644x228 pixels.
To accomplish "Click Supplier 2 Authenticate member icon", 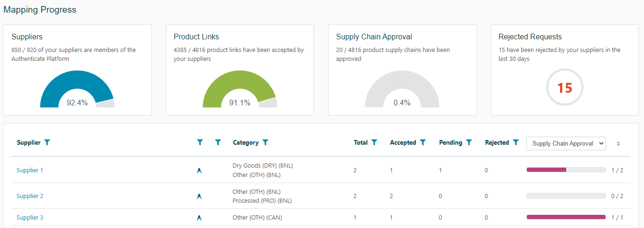I will 199,197.
